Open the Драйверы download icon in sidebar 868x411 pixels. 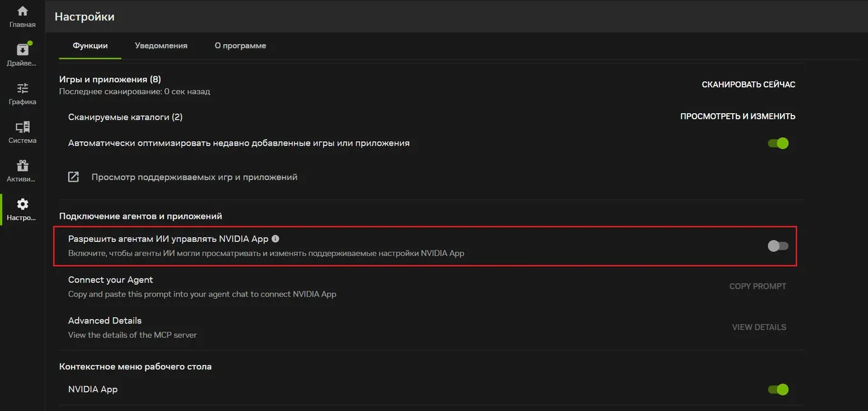pos(22,50)
